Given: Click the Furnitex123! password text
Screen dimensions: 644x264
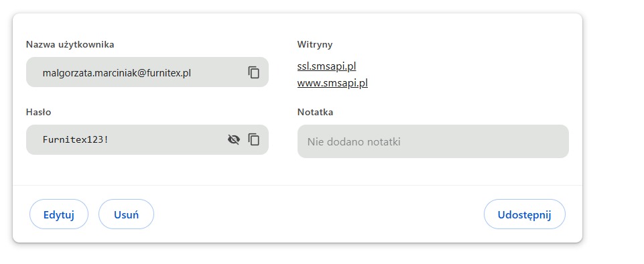Looking at the screenshot, I should click(x=76, y=139).
